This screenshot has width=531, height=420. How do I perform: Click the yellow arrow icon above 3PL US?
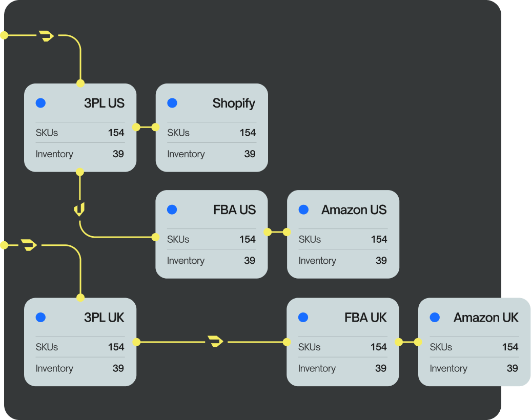[x=46, y=34]
